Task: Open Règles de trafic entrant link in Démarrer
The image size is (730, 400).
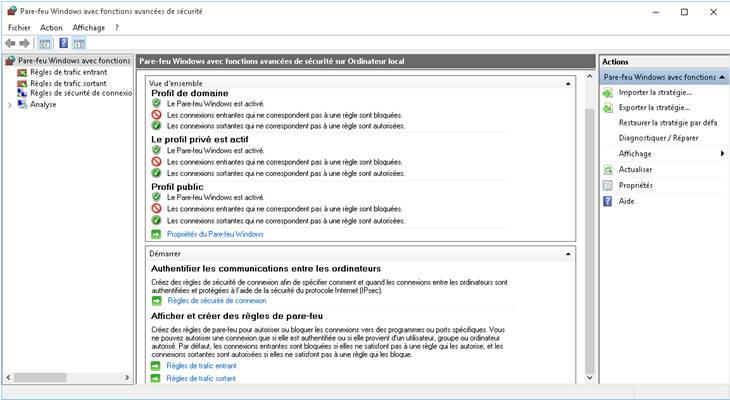Action: 202,366
